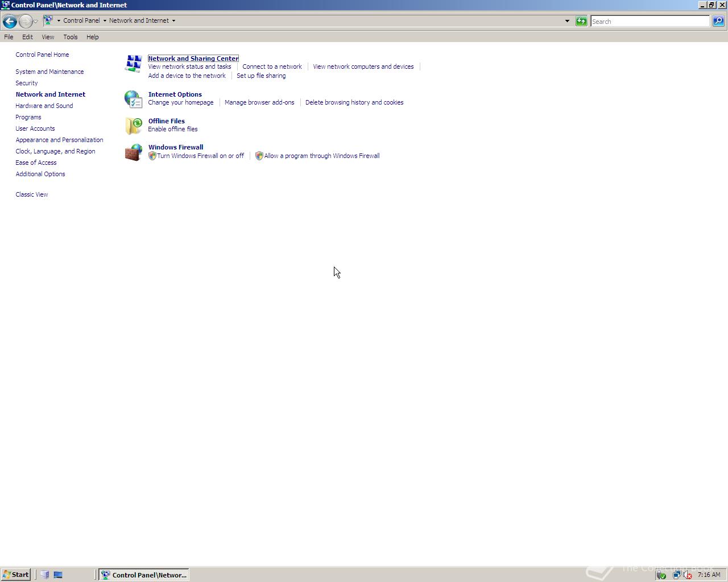
Task: Open the Edit menu
Action: tap(27, 37)
